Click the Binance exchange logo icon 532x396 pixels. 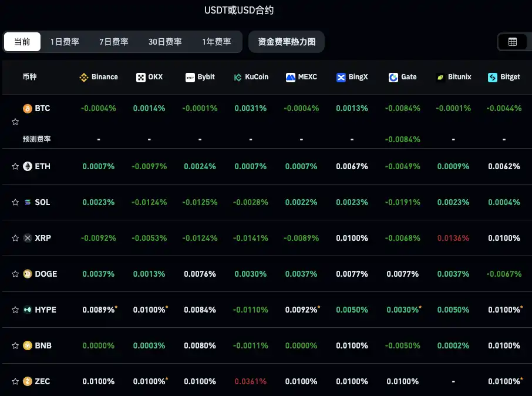(84, 78)
